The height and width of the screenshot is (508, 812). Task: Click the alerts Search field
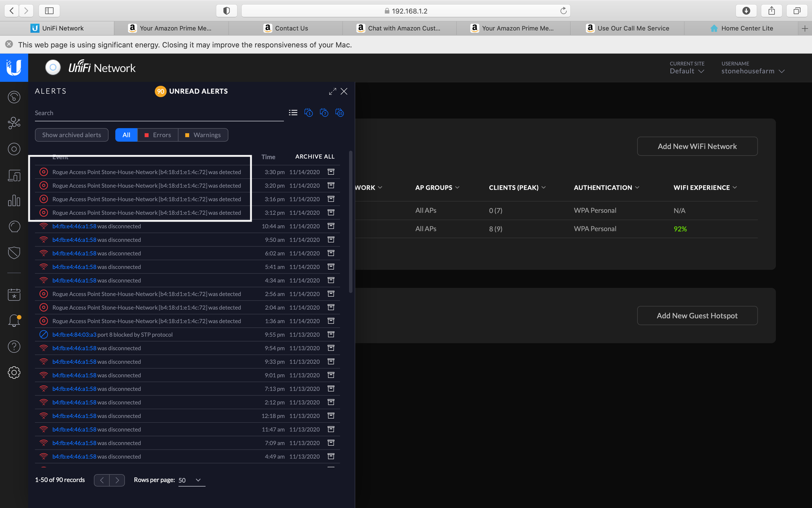tap(158, 113)
